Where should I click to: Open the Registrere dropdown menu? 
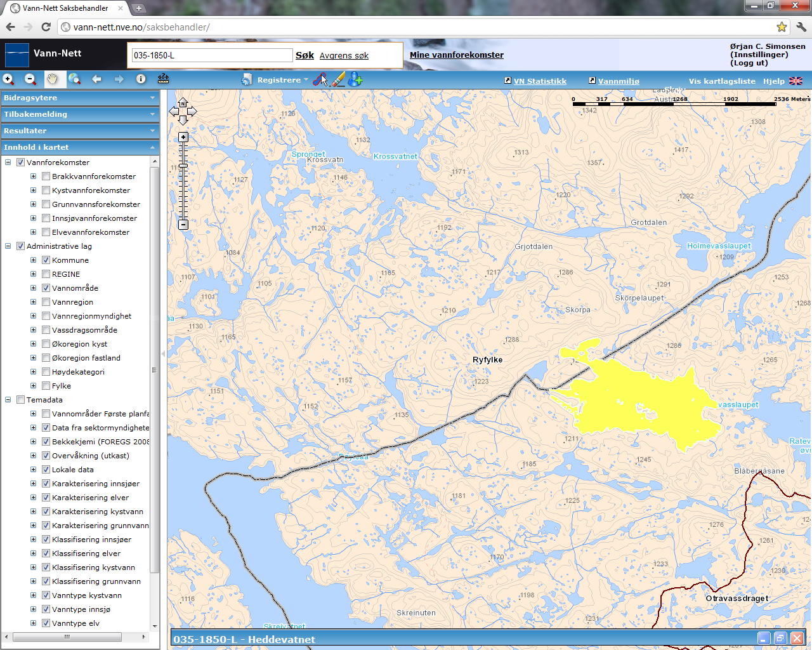point(282,80)
